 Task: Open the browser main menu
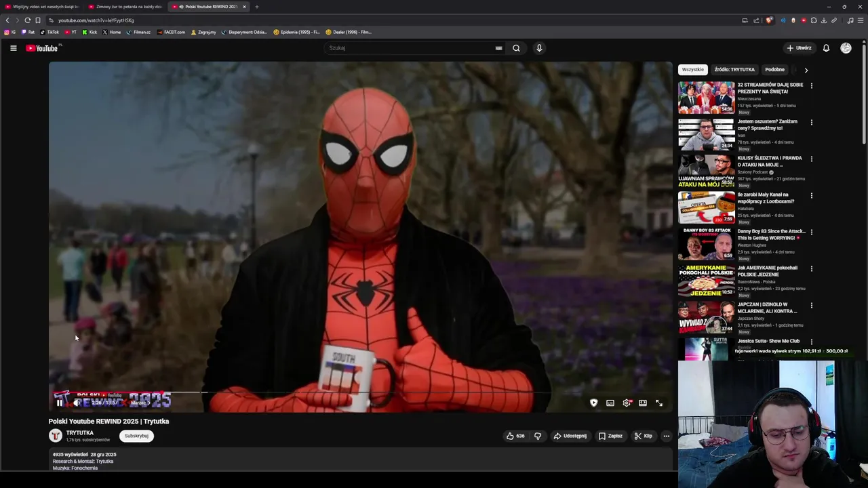pos(861,20)
